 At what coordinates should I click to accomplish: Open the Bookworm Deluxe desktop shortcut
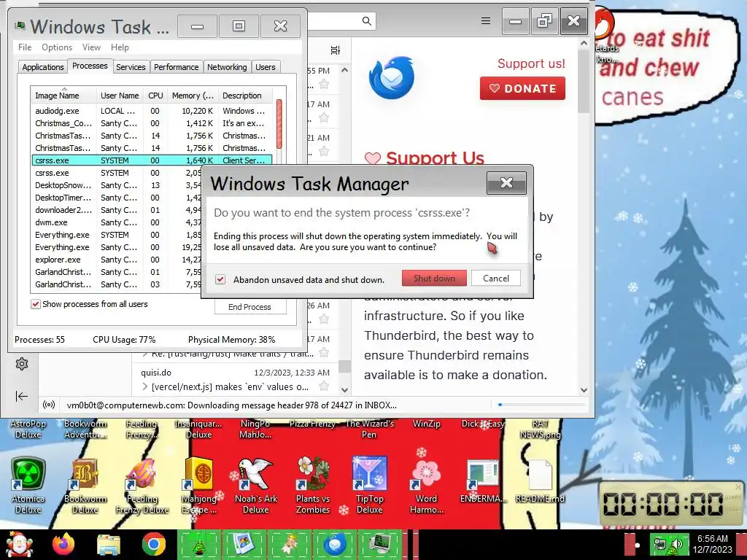(x=85, y=485)
